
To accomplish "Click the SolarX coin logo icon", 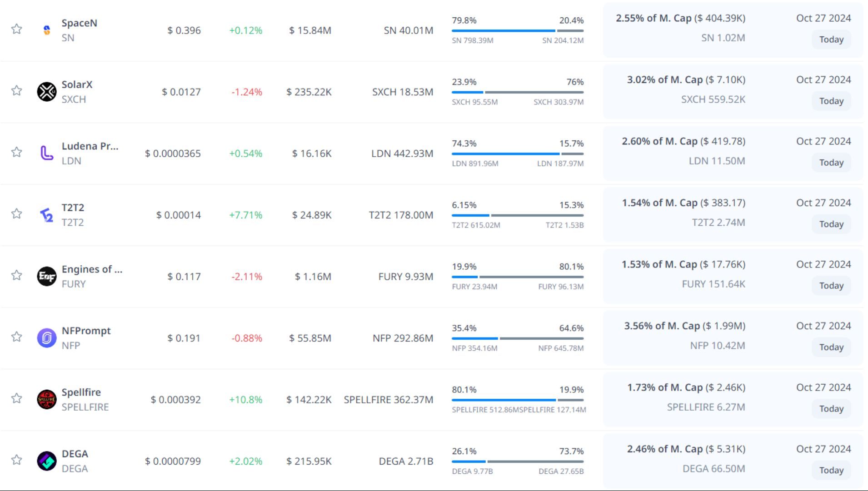I will [46, 92].
